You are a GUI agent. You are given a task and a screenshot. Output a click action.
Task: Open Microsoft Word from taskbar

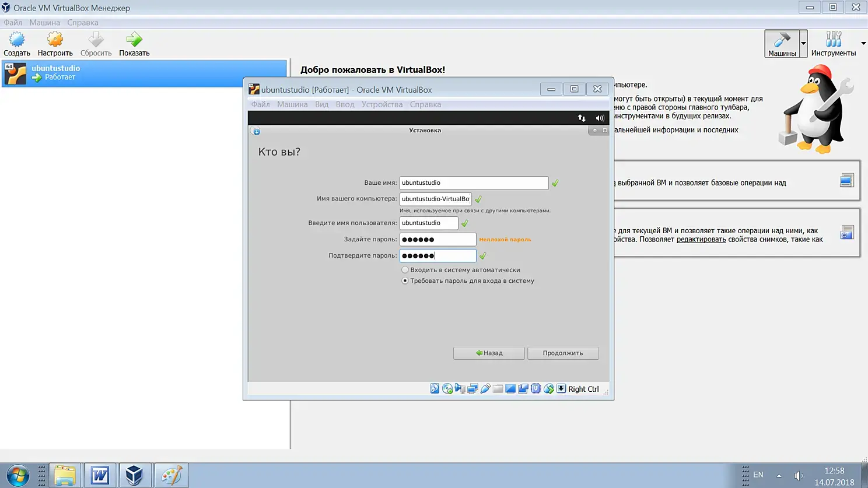[100, 475]
